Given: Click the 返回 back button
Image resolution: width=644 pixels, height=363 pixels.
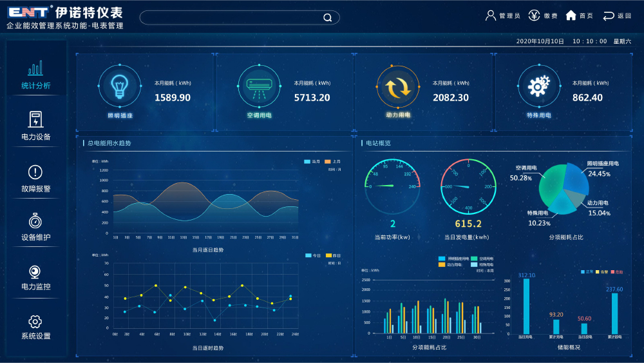Looking at the screenshot, I should click(x=617, y=15).
